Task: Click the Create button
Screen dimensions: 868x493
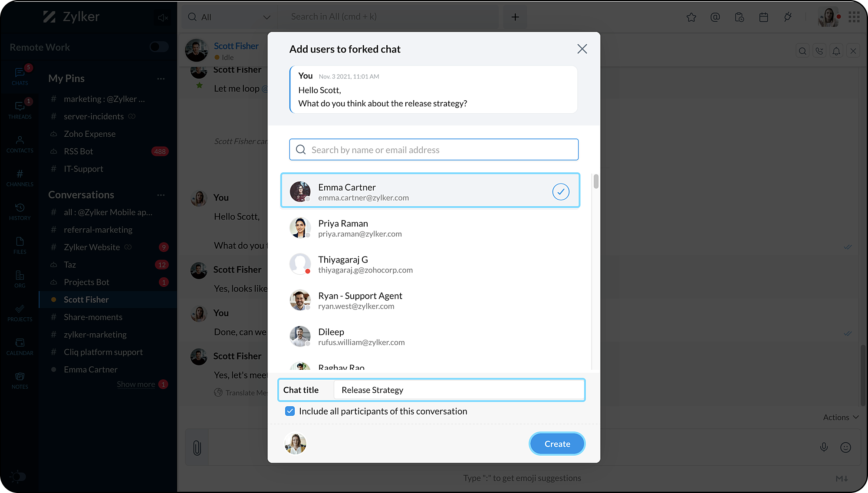Action: click(x=557, y=444)
